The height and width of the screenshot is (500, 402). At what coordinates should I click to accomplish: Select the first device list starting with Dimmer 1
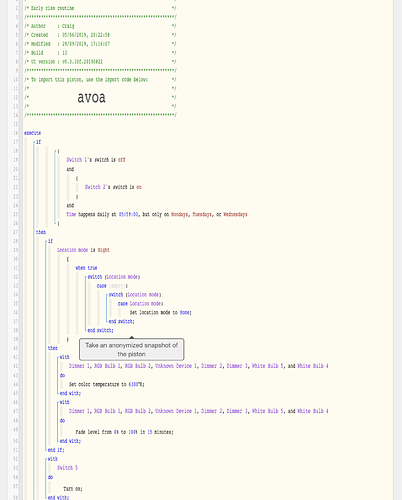(x=199, y=366)
